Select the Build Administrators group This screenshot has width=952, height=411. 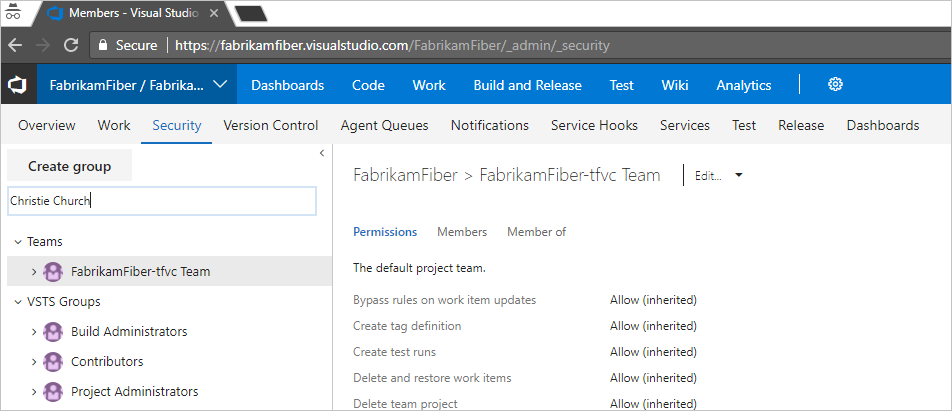pos(129,331)
